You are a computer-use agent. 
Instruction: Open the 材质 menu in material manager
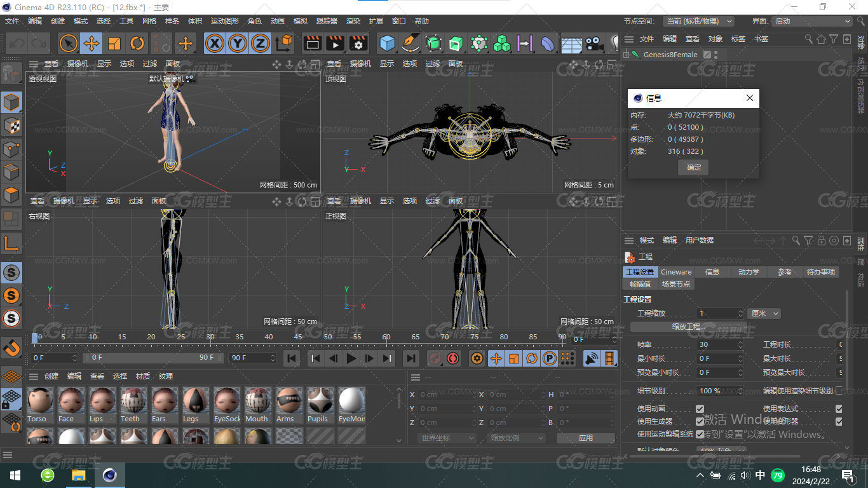tap(143, 376)
